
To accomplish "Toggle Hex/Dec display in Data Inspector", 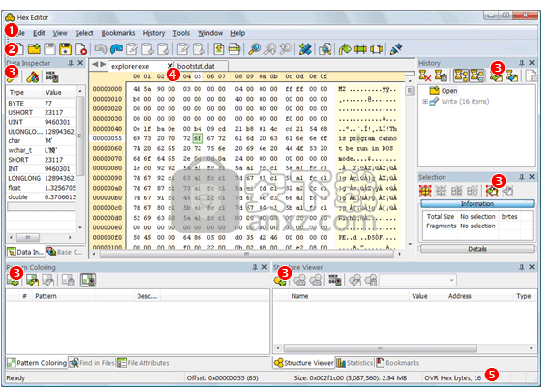I will 52,76.
